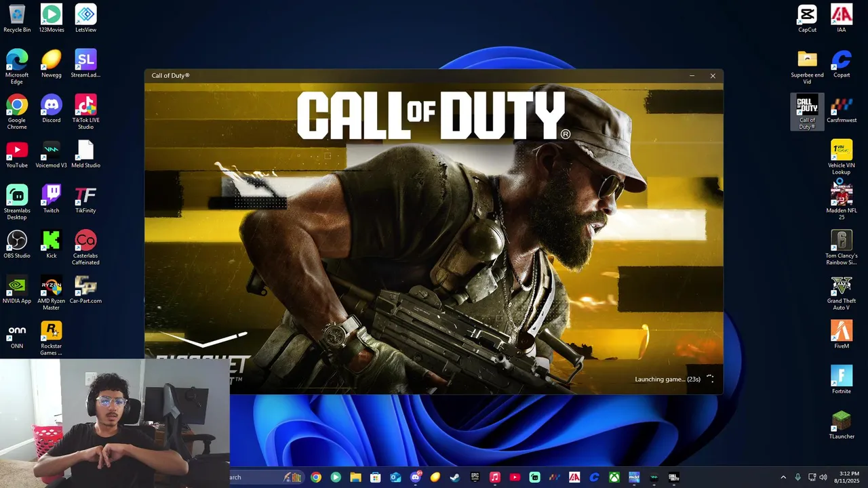Open the network tray icon
The height and width of the screenshot is (488, 868).
tap(812, 477)
